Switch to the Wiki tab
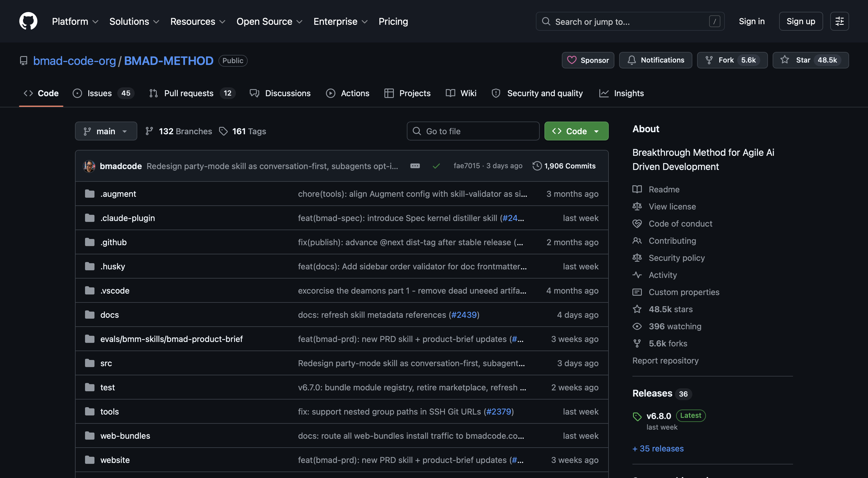 [x=461, y=93]
